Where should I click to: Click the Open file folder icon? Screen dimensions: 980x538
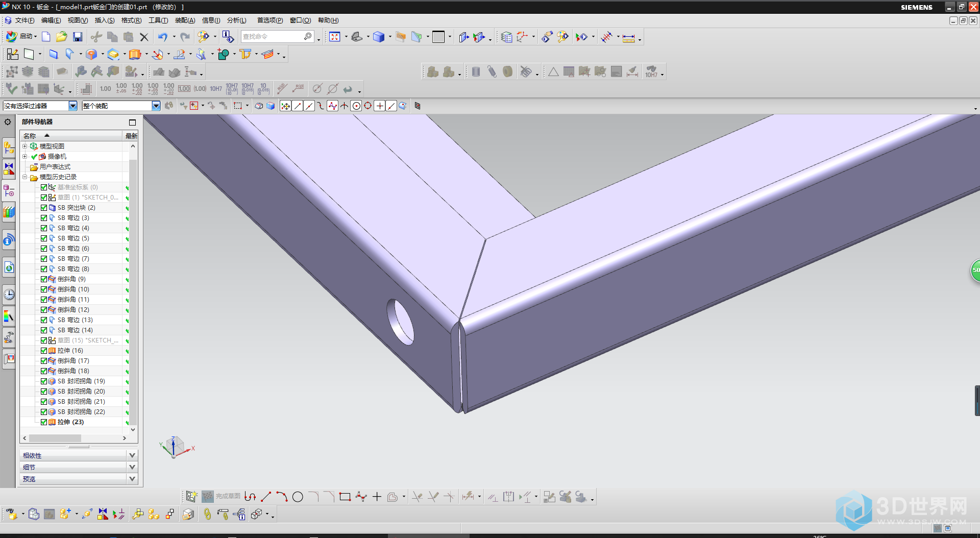(x=62, y=37)
